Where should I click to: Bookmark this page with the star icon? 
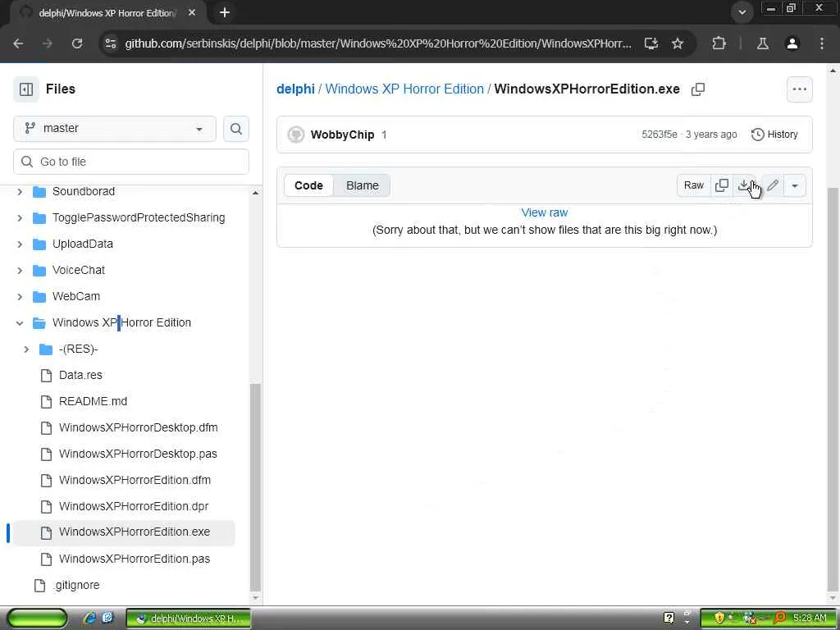[677, 43]
